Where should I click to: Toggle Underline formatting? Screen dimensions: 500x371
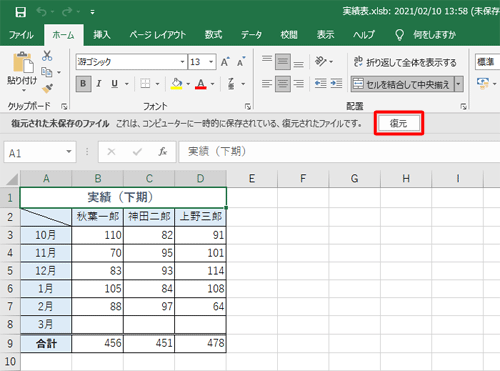[114, 83]
